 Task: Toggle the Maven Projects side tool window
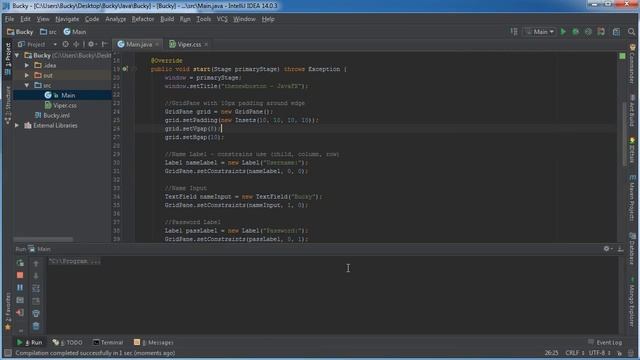coord(632,198)
